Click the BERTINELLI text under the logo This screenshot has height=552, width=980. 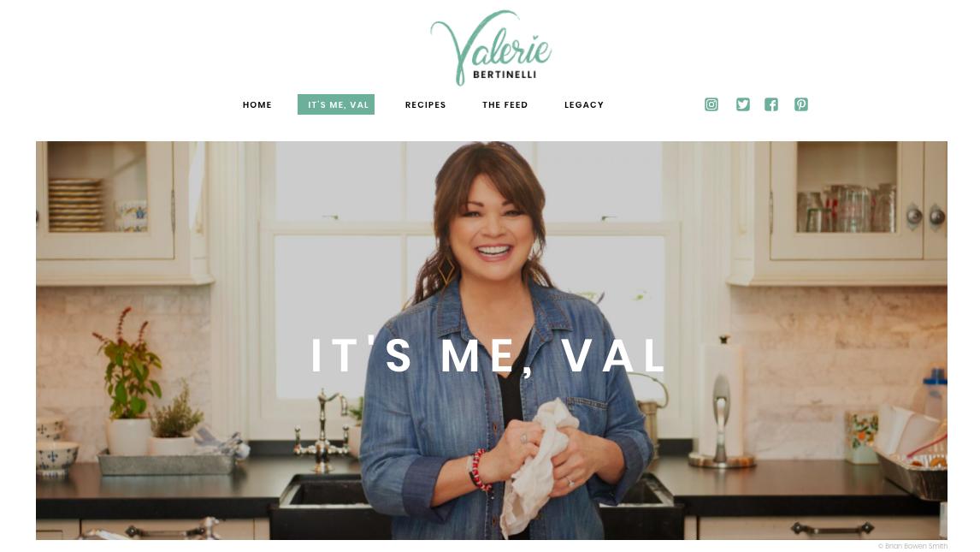[505, 74]
